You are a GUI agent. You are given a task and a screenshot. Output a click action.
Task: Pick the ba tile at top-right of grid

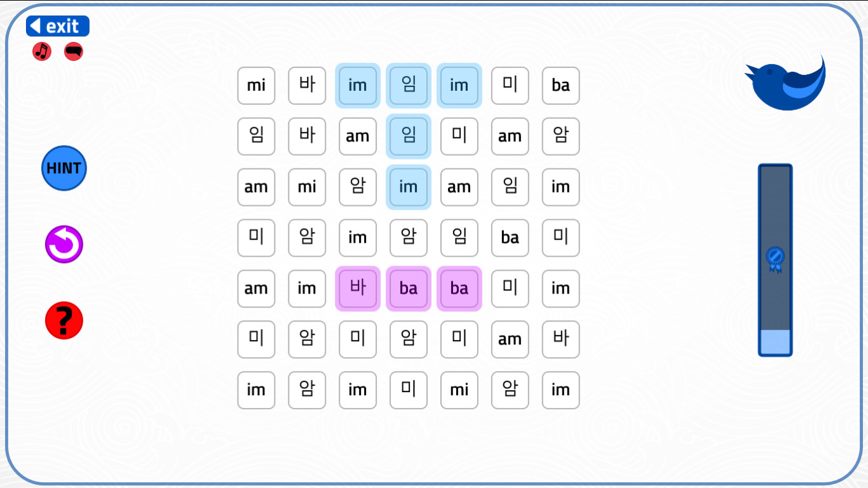pos(560,86)
